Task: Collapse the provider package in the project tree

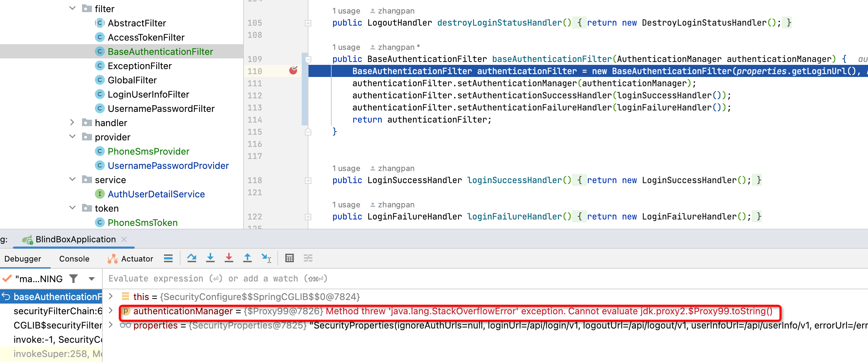Action: coord(72,136)
